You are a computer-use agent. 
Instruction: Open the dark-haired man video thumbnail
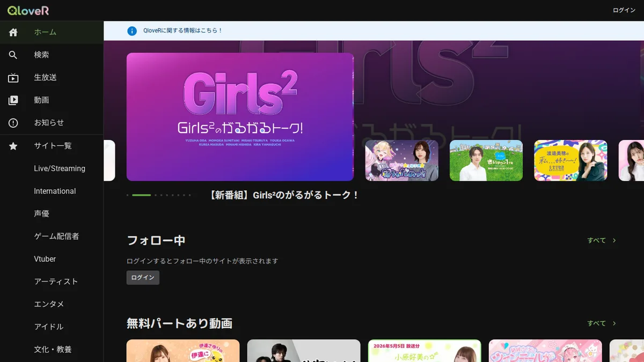(x=304, y=351)
